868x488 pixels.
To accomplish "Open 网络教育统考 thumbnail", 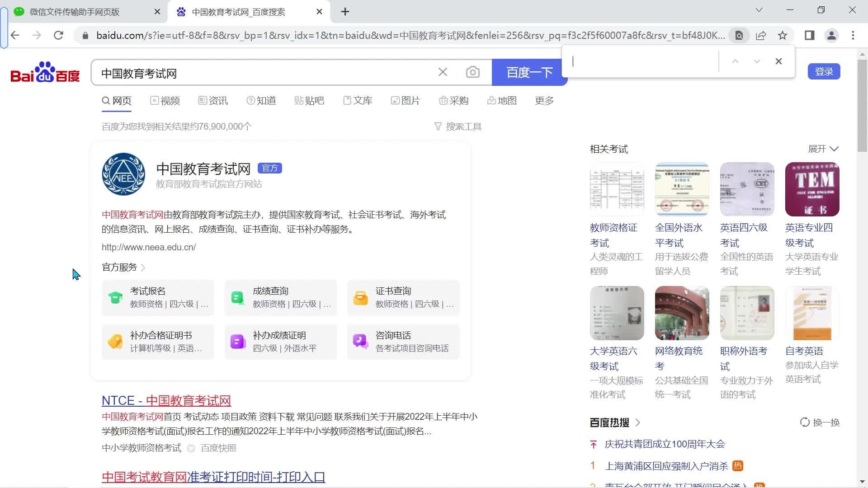I will pyautogui.click(x=682, y=313).
